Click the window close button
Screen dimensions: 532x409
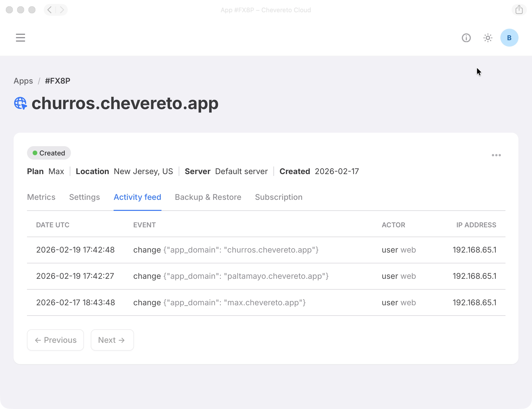[x=9, y=10]
